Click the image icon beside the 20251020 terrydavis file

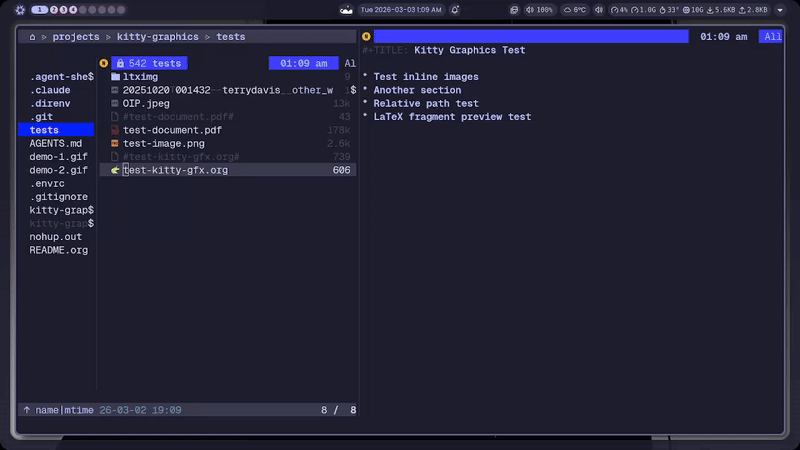tap(115, 90)
